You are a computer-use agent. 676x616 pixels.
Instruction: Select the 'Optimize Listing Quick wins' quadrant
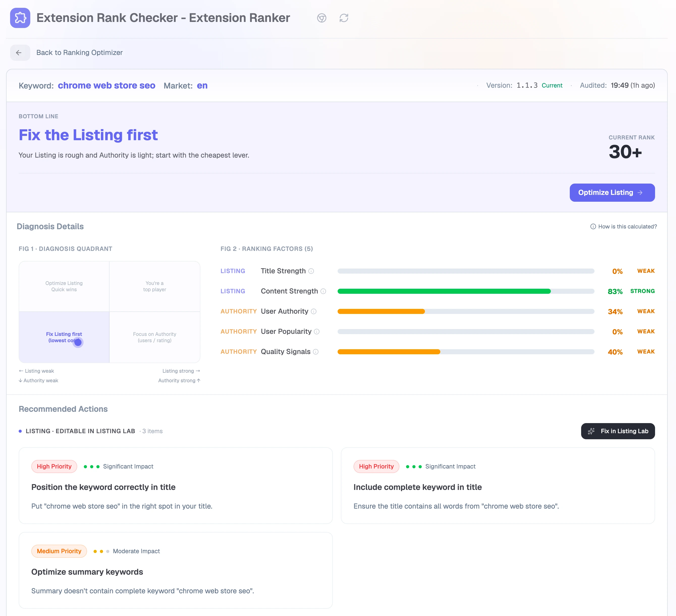(x=64, y=286)
